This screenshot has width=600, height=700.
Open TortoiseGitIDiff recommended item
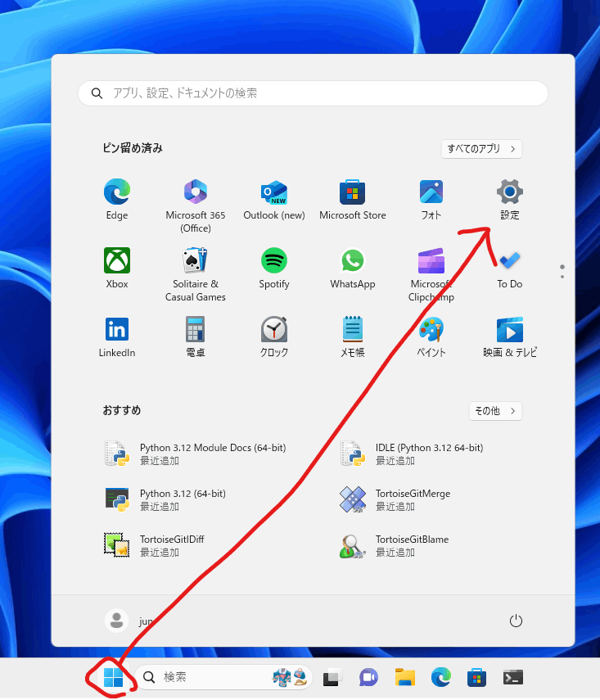coord(155,545)
